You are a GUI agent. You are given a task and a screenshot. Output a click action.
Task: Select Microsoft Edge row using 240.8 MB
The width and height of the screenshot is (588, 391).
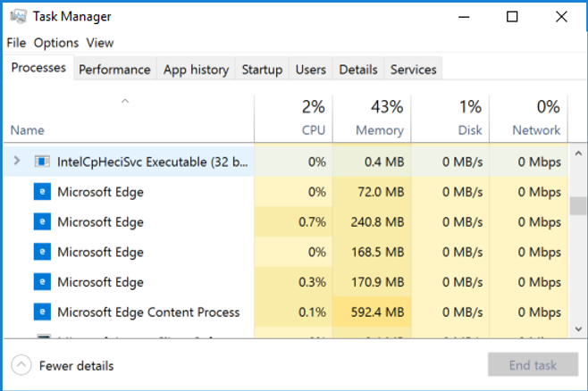pos(286,221)
